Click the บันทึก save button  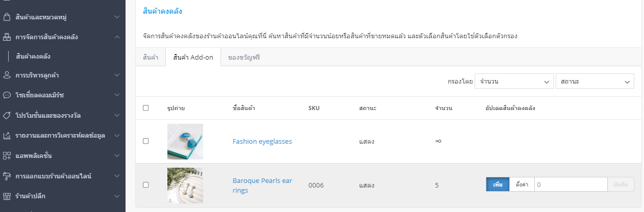coord(621,184)
